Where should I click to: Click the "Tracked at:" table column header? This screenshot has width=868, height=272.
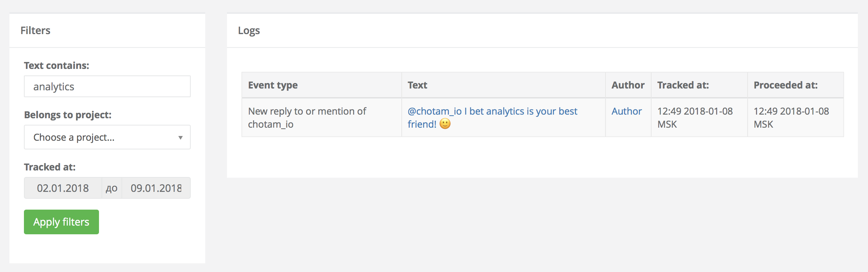pos(683,85)
